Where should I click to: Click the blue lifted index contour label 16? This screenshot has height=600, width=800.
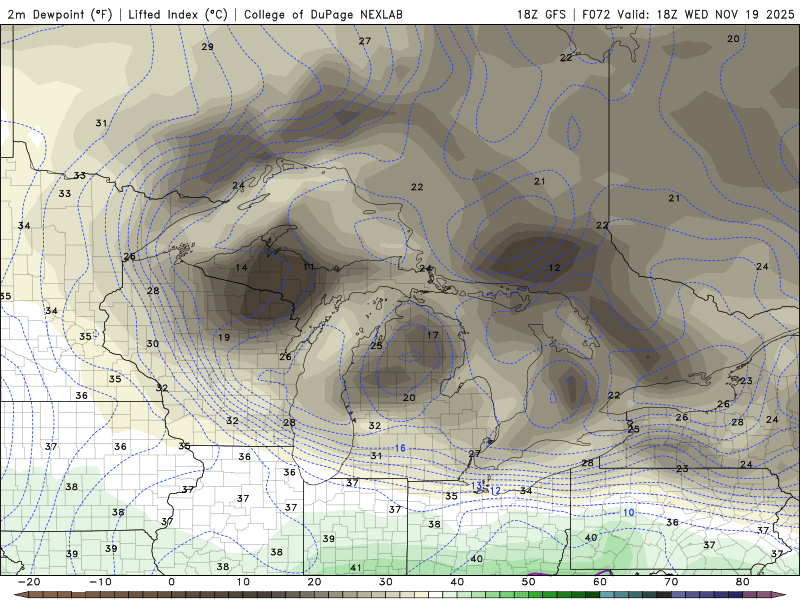coord(400,448)
